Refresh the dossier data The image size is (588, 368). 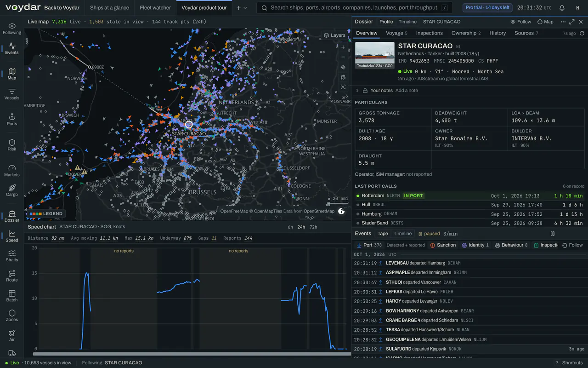click(582, 33)
